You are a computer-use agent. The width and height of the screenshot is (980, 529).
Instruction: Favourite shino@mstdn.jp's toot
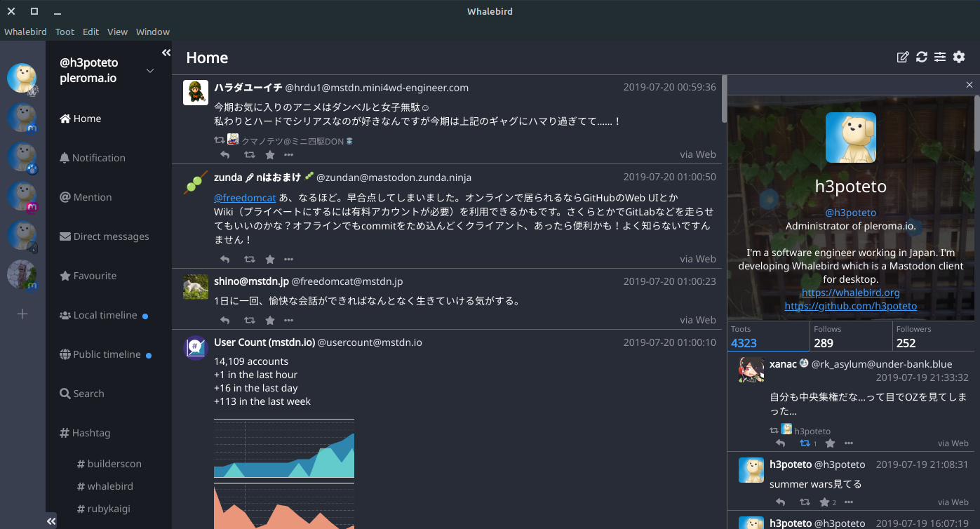click(270, 321)
